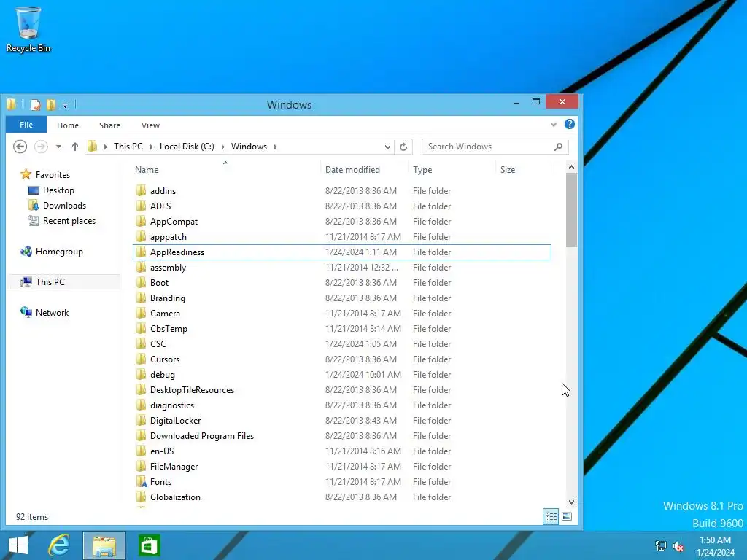Click scrollbar down arrow in file list
This screenshot has height=560, width=747.
[x=571, y=502]
